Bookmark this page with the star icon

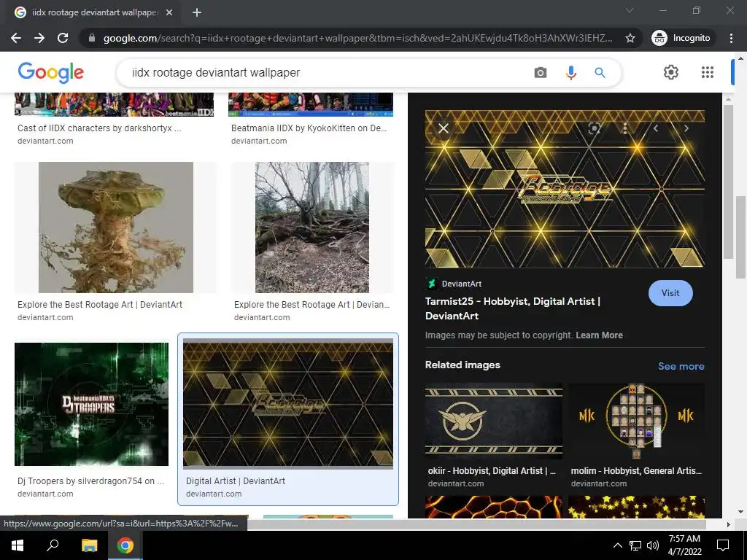coord(630,38)
